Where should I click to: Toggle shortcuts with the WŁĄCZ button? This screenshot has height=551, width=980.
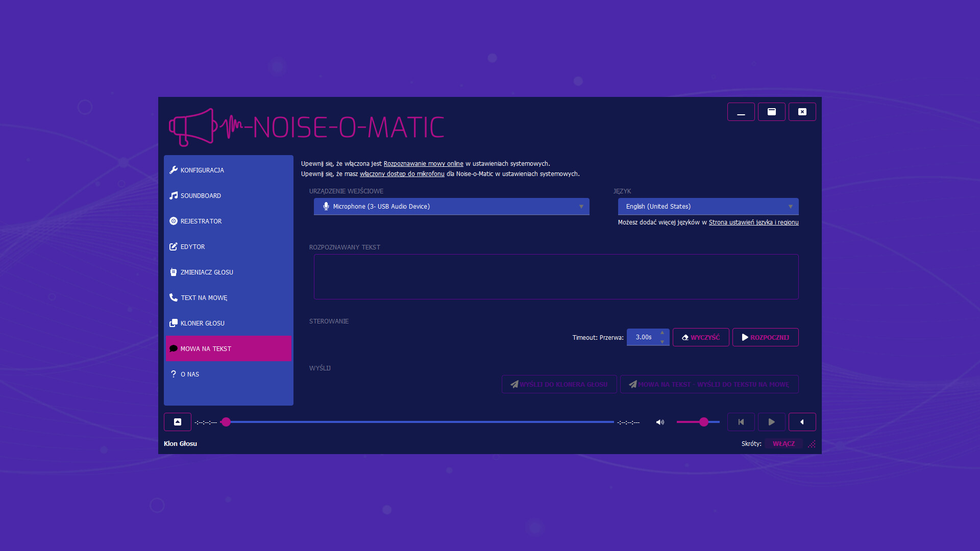pos(783,443)
